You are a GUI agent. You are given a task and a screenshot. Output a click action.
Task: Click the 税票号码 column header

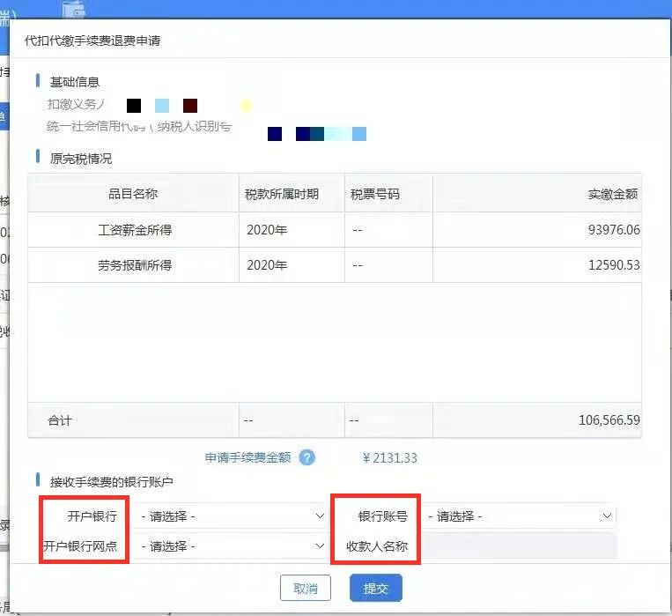(388, 194)
